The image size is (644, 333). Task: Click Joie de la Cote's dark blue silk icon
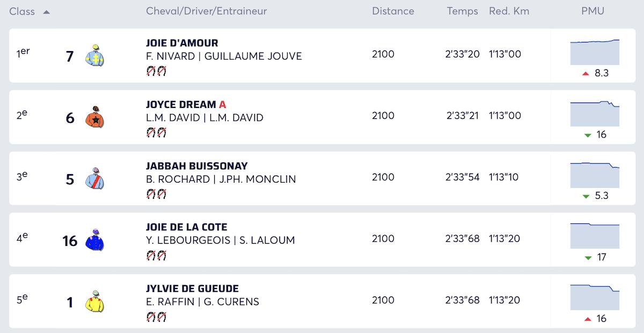click(94, 240)
